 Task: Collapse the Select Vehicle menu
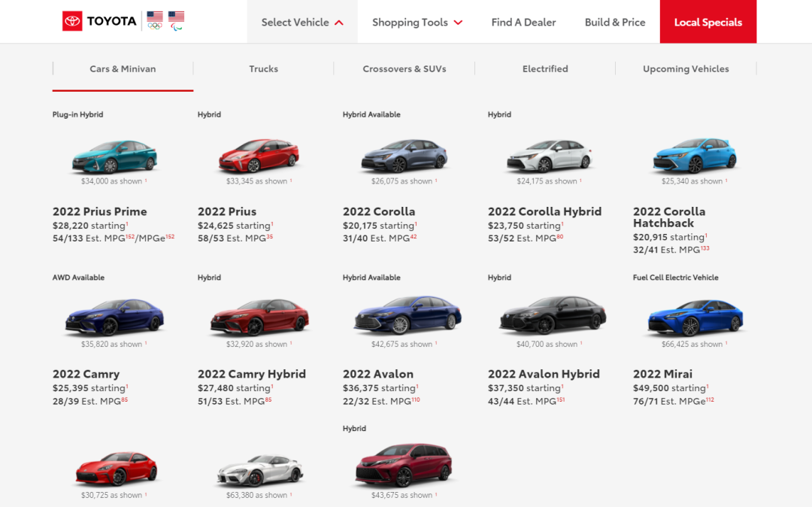click(x=302, y=22)
